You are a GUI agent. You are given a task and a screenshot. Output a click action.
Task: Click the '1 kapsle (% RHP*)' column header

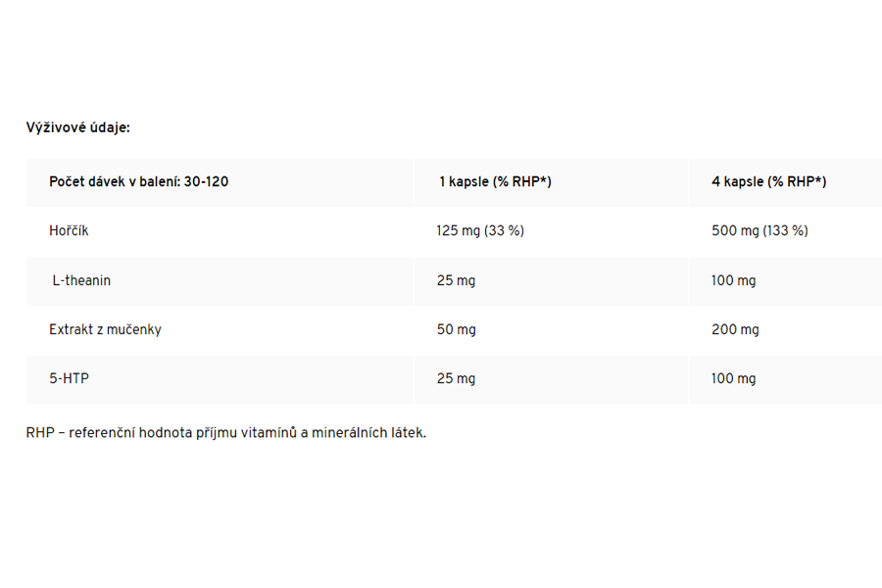(495, 181)
